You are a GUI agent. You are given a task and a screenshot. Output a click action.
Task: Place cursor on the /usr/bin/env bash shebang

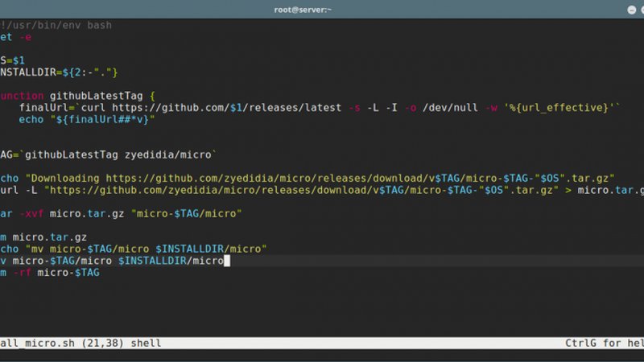coord(56,25)
